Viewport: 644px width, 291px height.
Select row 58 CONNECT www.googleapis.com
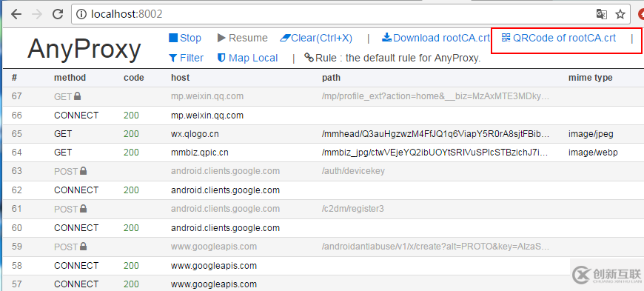tap(323, 266)
